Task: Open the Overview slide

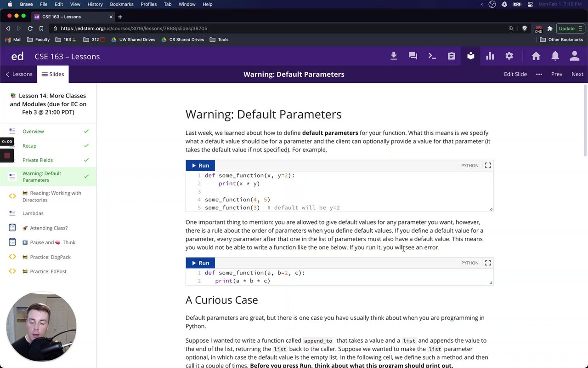Action: click(48, 132)
